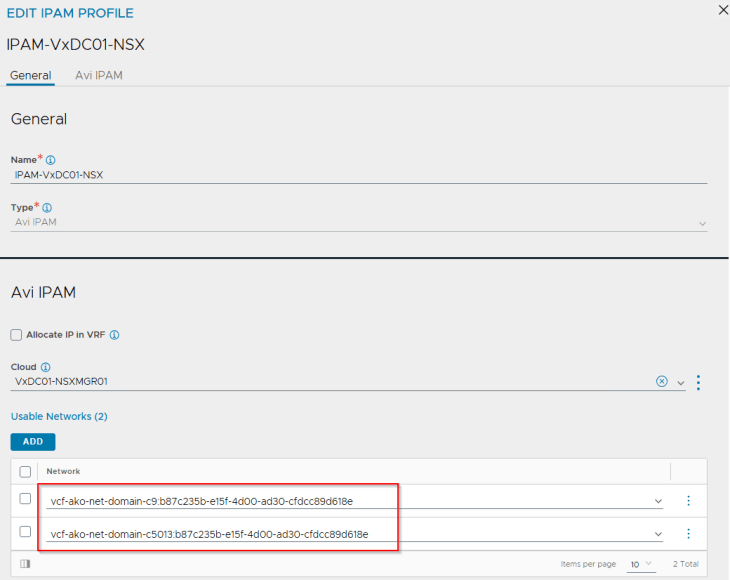Expand the vcf-ako-net-domain-c5013 network dropdown

coord(658,535)
